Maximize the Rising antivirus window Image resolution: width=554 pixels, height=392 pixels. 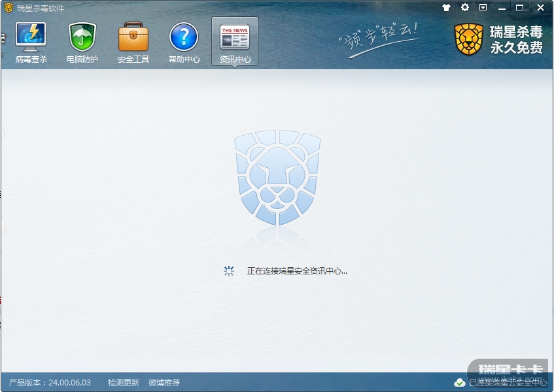click(x=520, y=7)
